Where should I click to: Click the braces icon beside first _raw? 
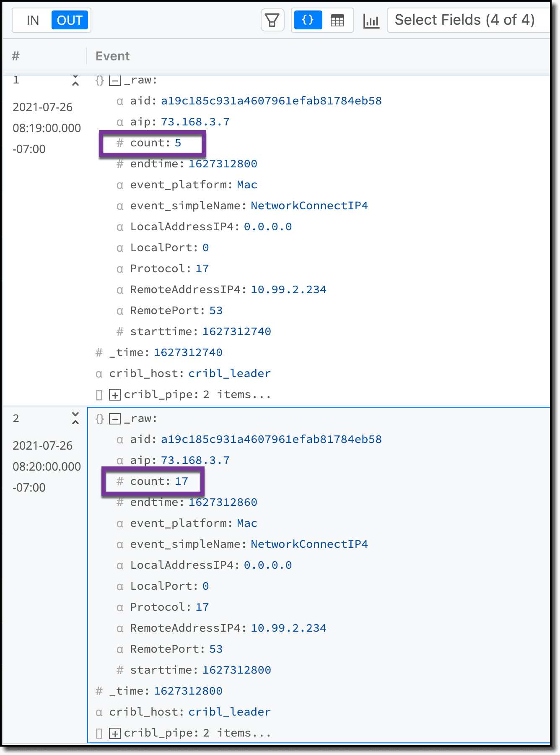[100, 80]
